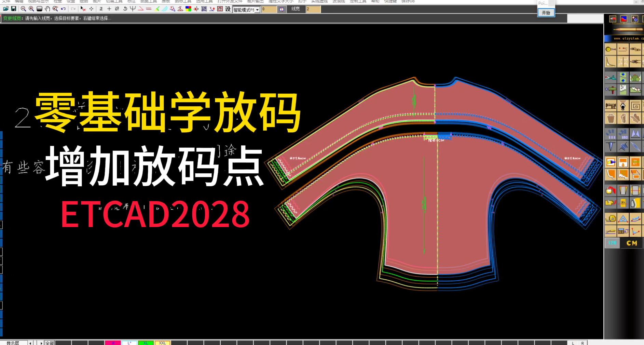Screen dimensions: 644x345
Task: Select the sewing machine icon
Action: point(611,106)
